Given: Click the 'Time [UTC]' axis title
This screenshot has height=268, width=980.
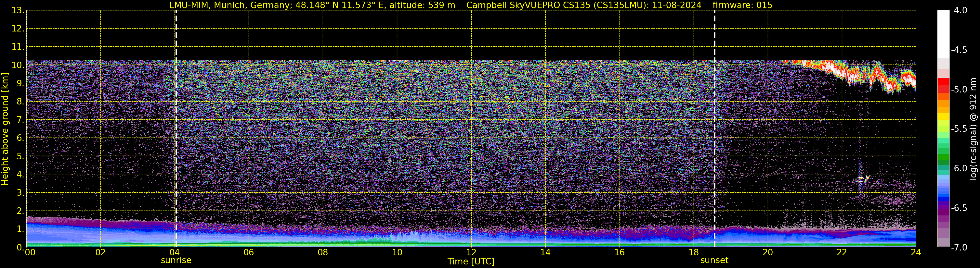Looking at the screenshot, I should tap(471, 262).
